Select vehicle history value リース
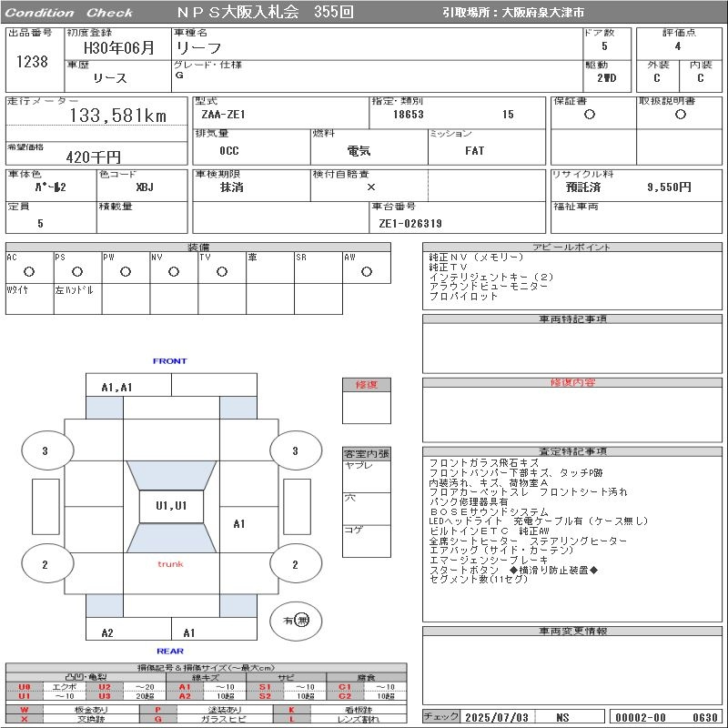 pos(109,78)
